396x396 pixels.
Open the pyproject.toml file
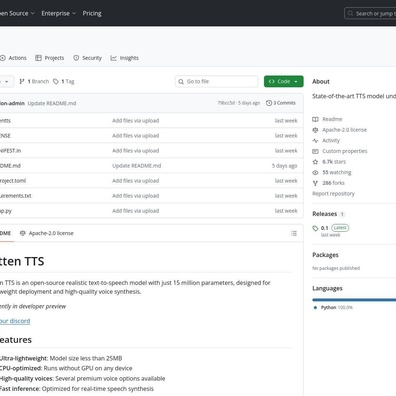click(x=13, y=181)
